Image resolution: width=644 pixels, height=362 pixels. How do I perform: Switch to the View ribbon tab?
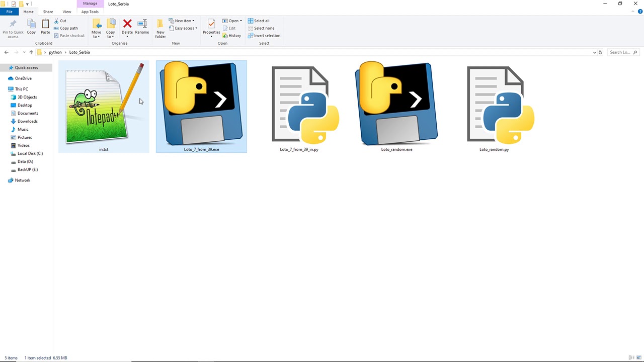pos(66,12)
